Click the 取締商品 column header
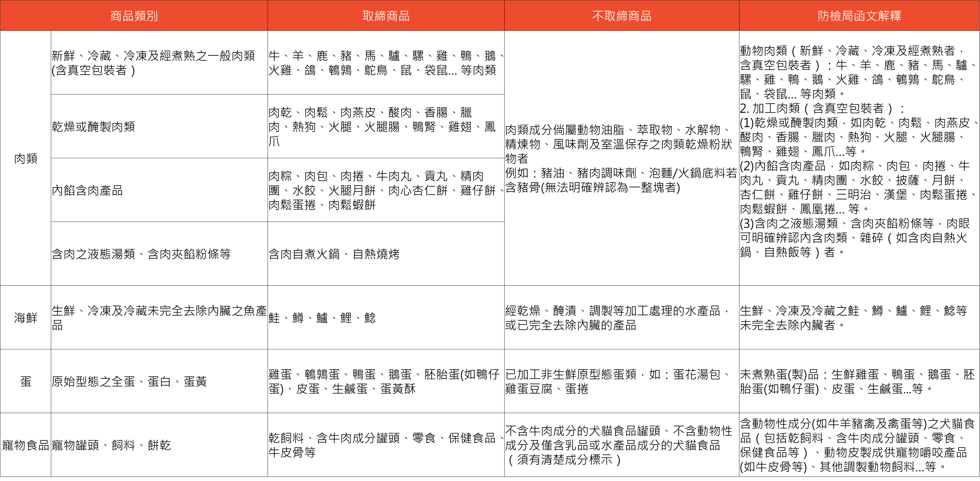The image size is (980, 481). (386, 16)
